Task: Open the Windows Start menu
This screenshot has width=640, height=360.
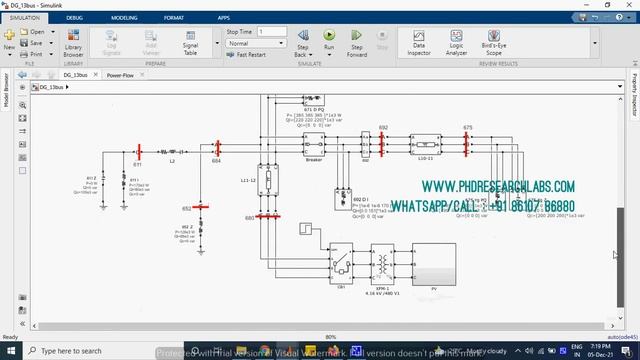Action: click(11, 351)
